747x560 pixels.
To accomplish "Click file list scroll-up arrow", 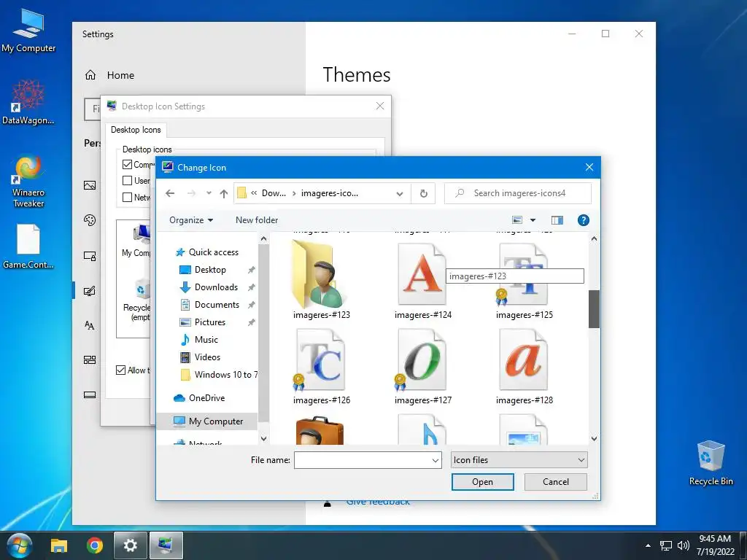I will [x=594, y=238].
